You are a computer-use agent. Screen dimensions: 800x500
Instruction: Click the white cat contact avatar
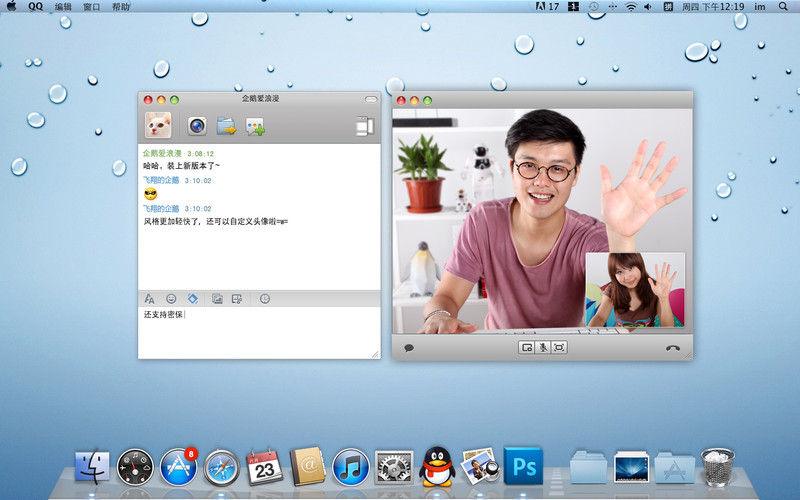(158, 125)
